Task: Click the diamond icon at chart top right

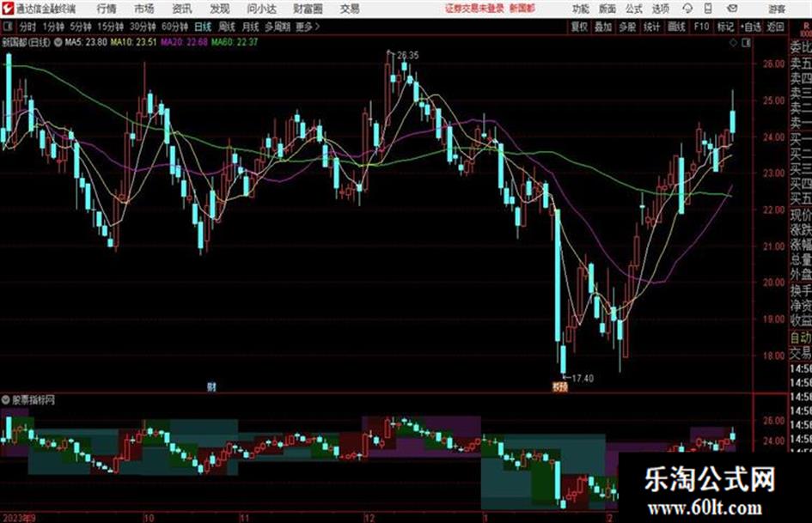Action: (733, 43)
